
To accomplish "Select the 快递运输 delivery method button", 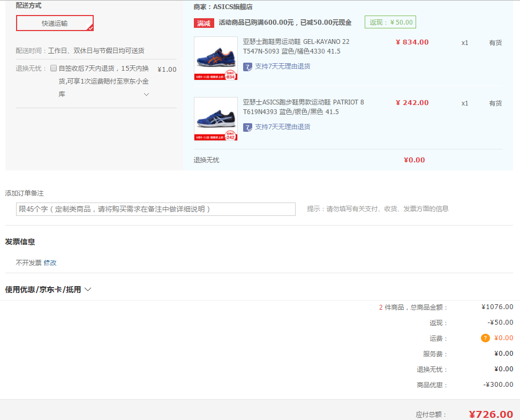I will tap(55, 23).
